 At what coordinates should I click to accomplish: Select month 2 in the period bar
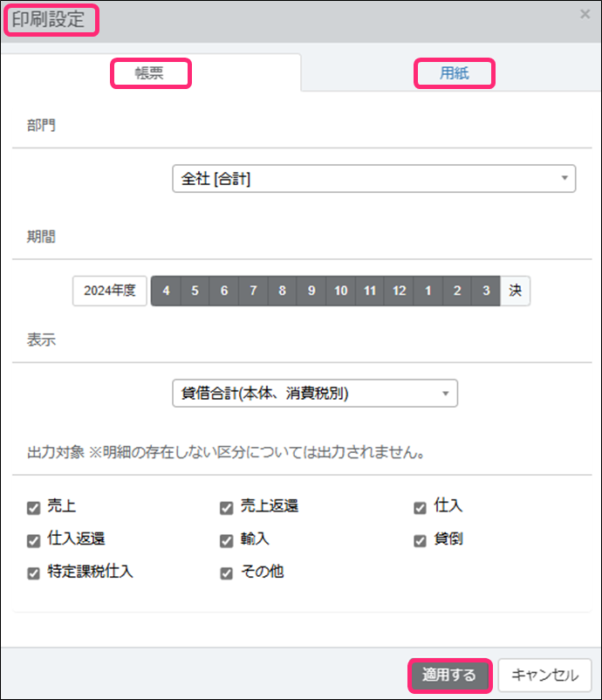click(x=457, y=291)
